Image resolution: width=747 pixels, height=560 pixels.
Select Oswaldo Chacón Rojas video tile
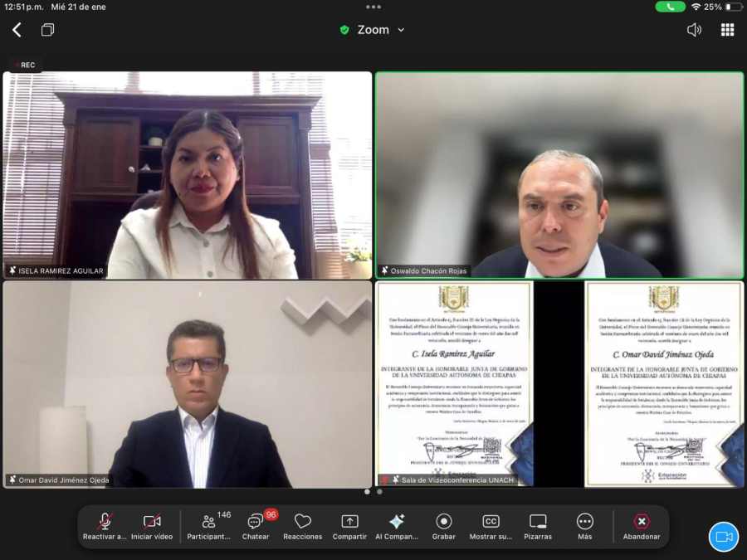pyautogui.click(x=559, y=175)
